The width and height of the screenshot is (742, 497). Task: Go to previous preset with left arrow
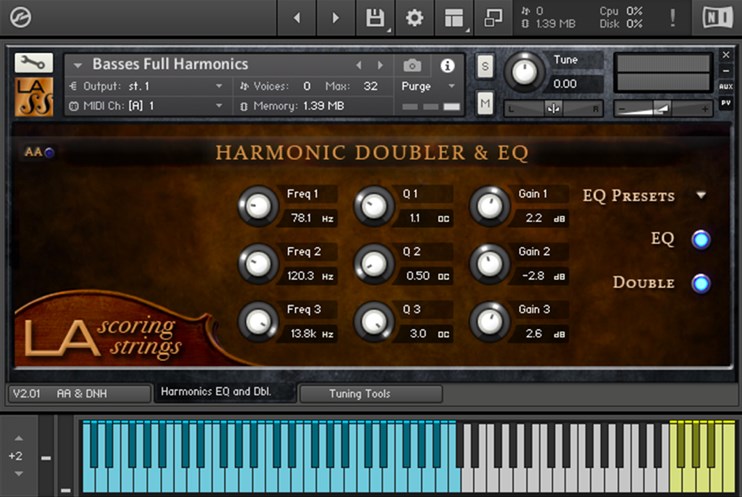coord(297,18)
